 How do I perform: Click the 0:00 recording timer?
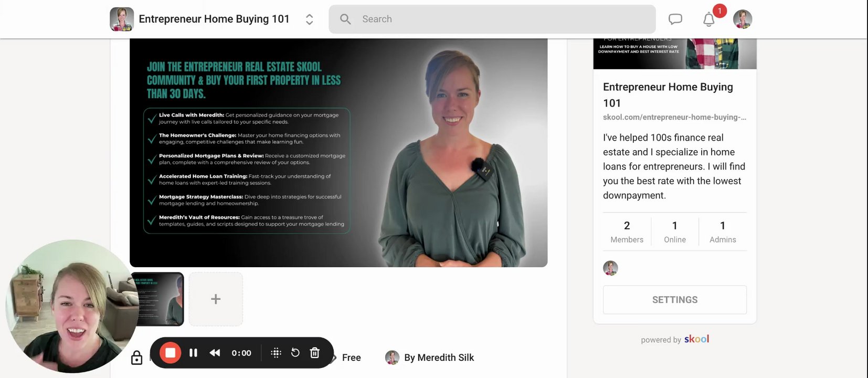[x=241, y=353]
